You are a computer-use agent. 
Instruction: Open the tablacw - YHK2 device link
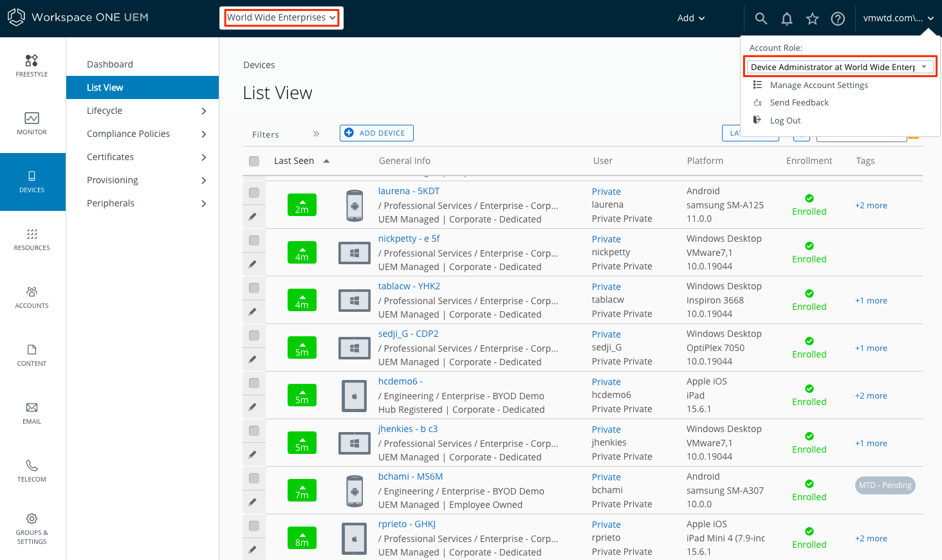click(x=409, y=286)
